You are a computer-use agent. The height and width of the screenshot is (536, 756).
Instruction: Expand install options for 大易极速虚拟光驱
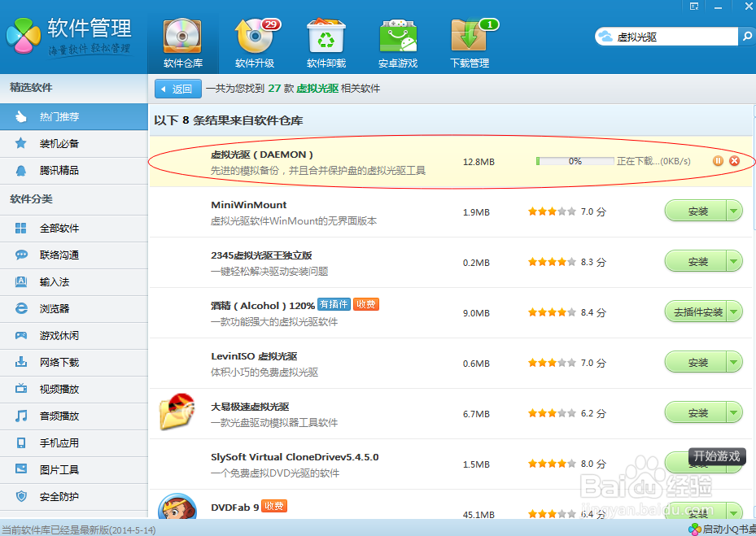[x=734, y=413]
